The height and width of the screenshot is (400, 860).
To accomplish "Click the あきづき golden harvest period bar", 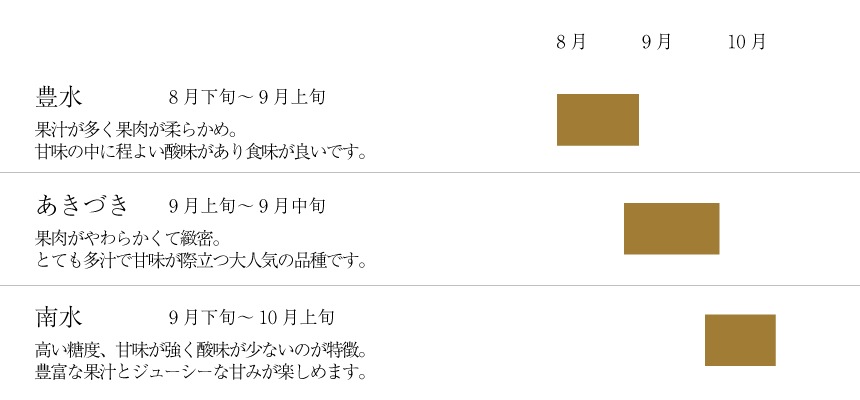I will coord(671,228).
